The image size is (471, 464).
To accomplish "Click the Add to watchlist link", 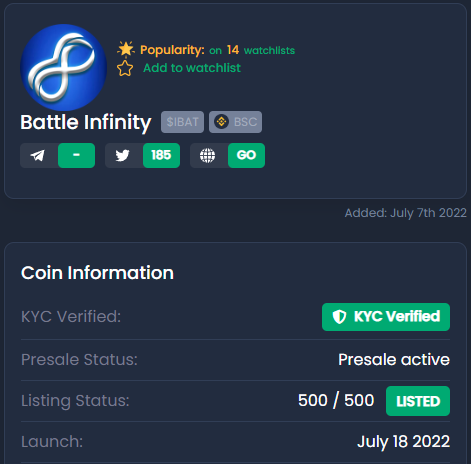I will (x=192, y=68).
